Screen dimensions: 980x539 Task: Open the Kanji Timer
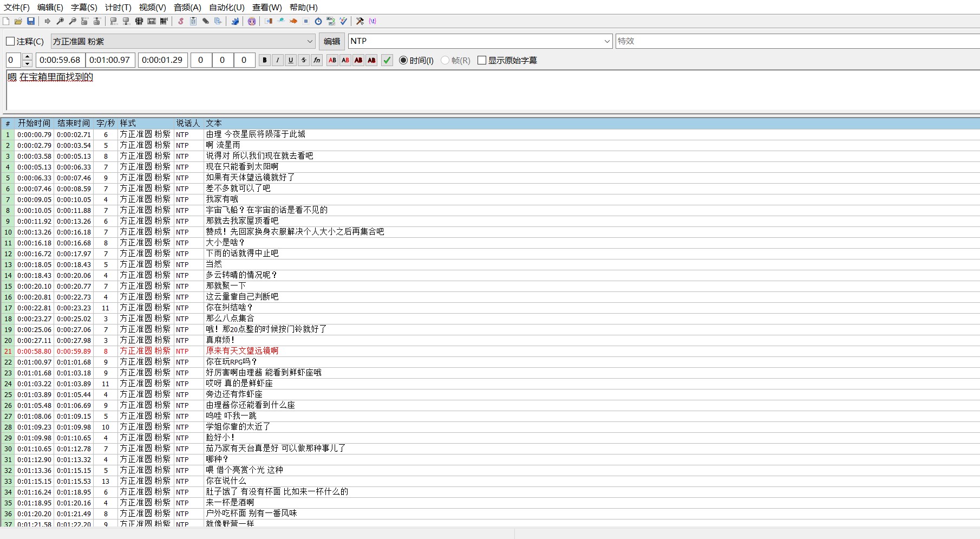331,21
